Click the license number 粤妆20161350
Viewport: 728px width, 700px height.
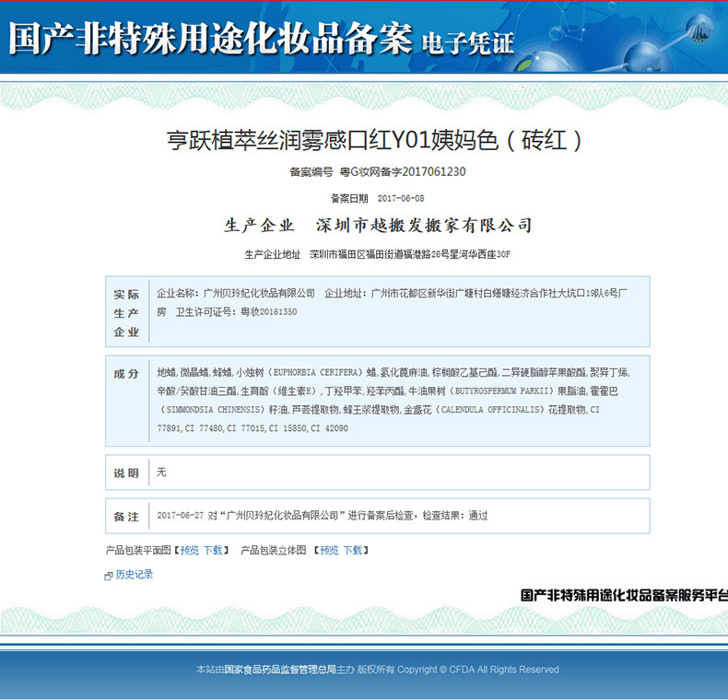269,312
